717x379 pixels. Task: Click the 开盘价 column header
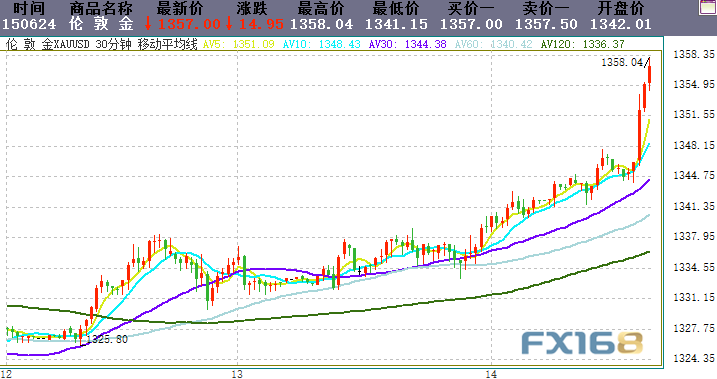click(x=621, y=8)
